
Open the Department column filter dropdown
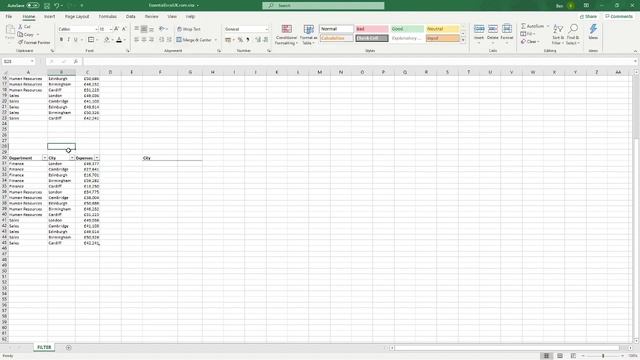[45, 158]
